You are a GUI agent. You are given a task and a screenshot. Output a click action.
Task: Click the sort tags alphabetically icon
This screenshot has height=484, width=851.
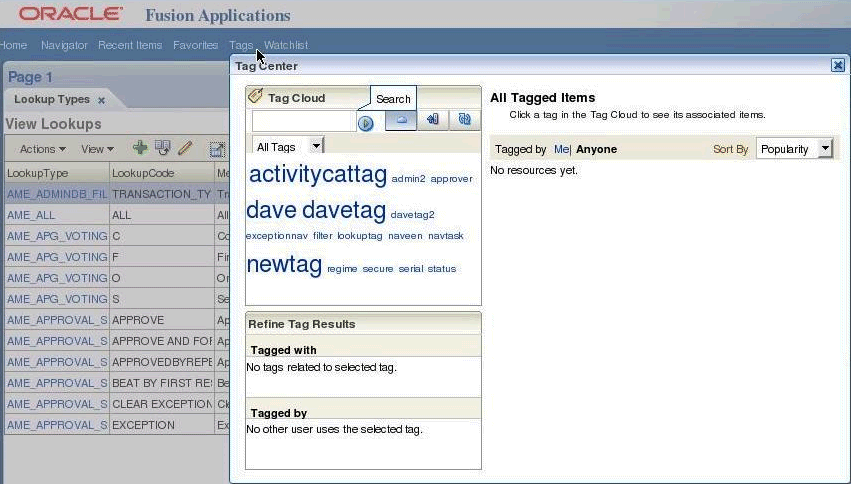[433, 120]
